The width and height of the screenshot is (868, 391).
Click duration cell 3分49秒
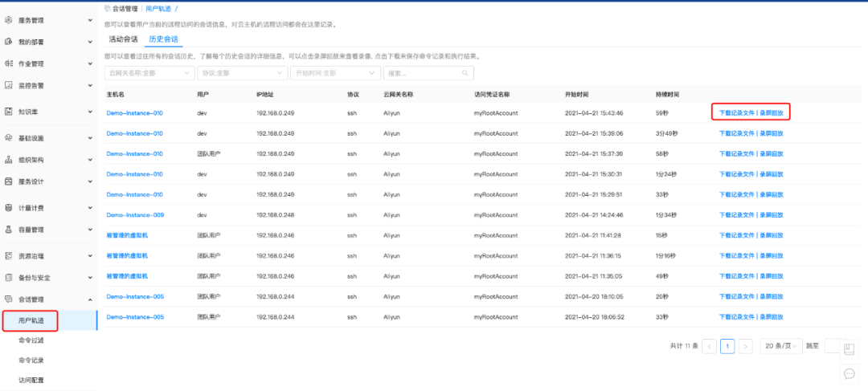click(666, 133)
